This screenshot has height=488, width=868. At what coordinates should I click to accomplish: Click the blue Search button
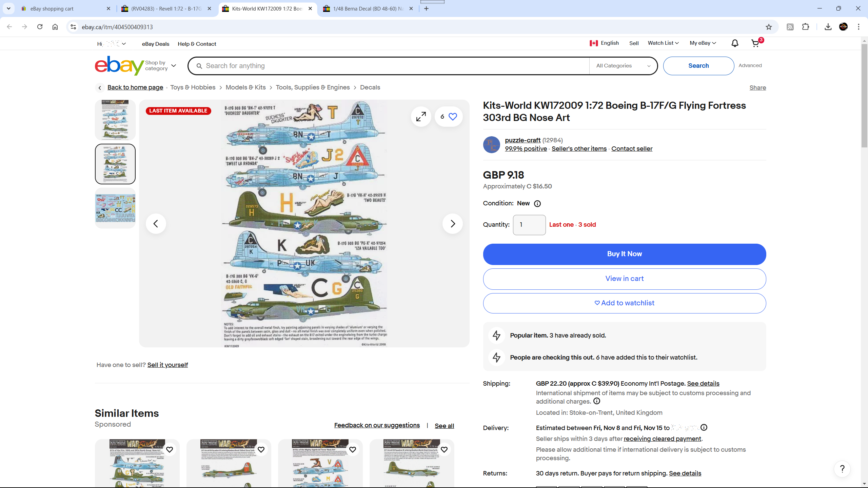coord(698,66)
